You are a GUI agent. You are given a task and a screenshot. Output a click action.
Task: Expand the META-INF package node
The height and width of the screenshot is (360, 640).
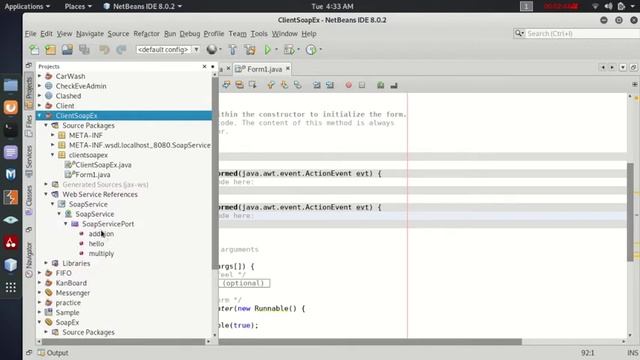pyautogui.click(x=53, y=135)
